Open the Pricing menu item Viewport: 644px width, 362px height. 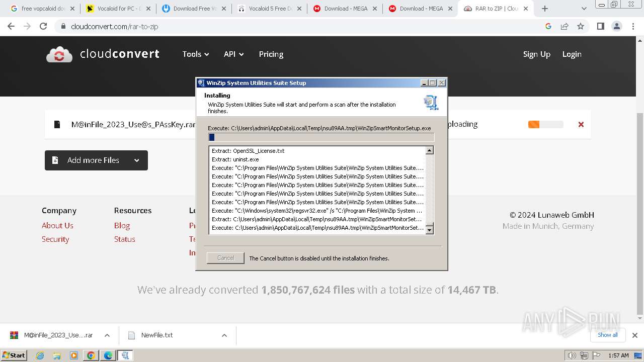(271, 54)
